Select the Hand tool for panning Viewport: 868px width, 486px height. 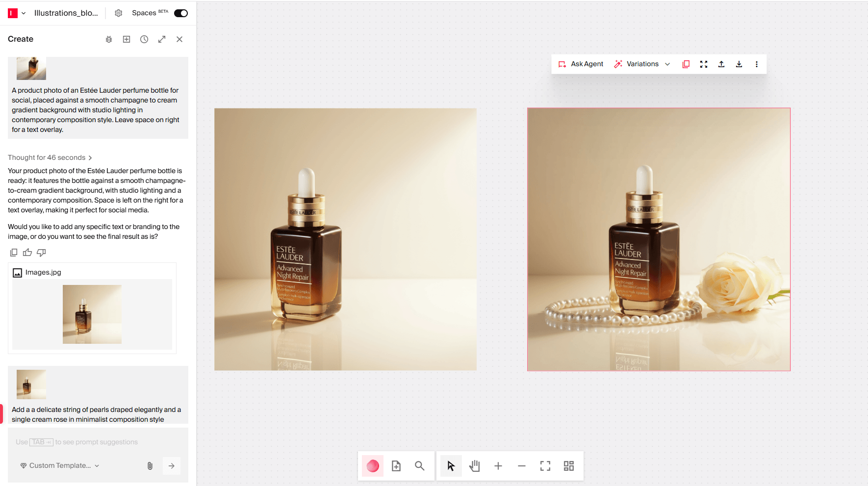tap(474, 466)
